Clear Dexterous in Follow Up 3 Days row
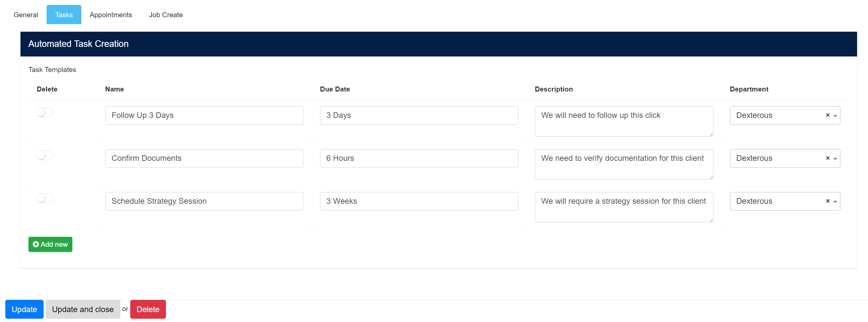This screenshot has height=322, width=868. tap(827, 115)
